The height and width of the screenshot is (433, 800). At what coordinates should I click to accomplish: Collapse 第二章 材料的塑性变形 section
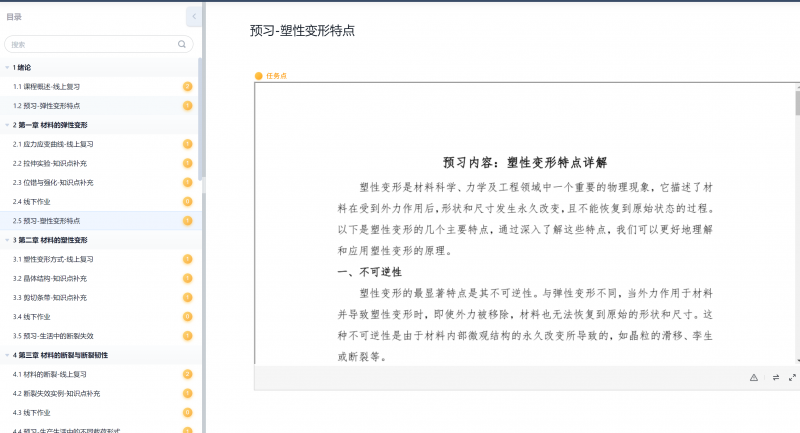(x=6, y=240)
